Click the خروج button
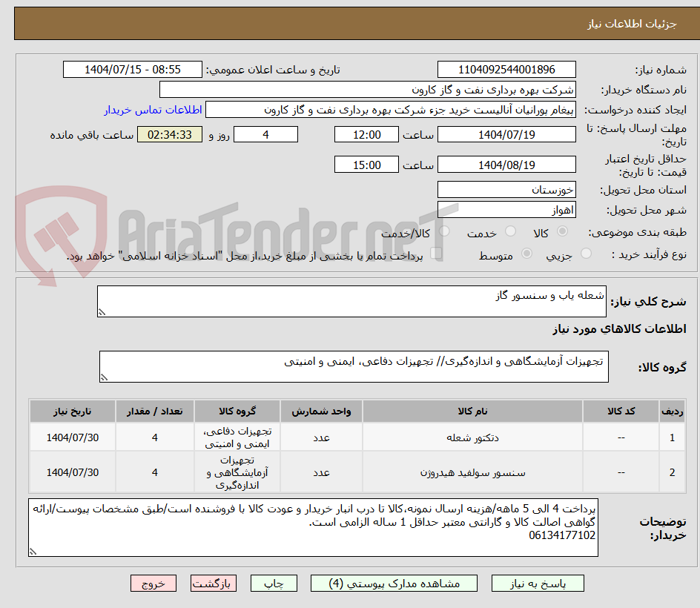This screenshot has width=700, height=608. (x=153, y=583)
